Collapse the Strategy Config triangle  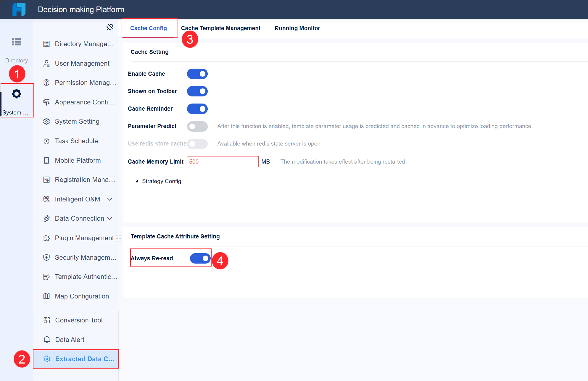(x=137, y=181)
